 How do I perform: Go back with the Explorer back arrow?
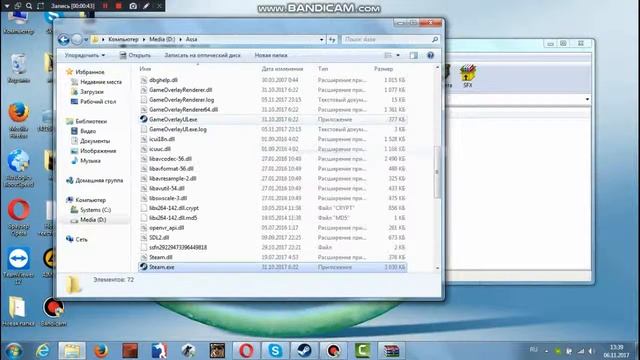pos(64,40)
